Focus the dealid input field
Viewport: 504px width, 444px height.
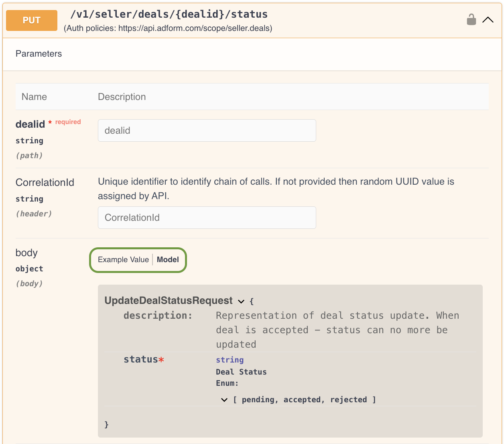pyautogui.click(x=207, y=130)
